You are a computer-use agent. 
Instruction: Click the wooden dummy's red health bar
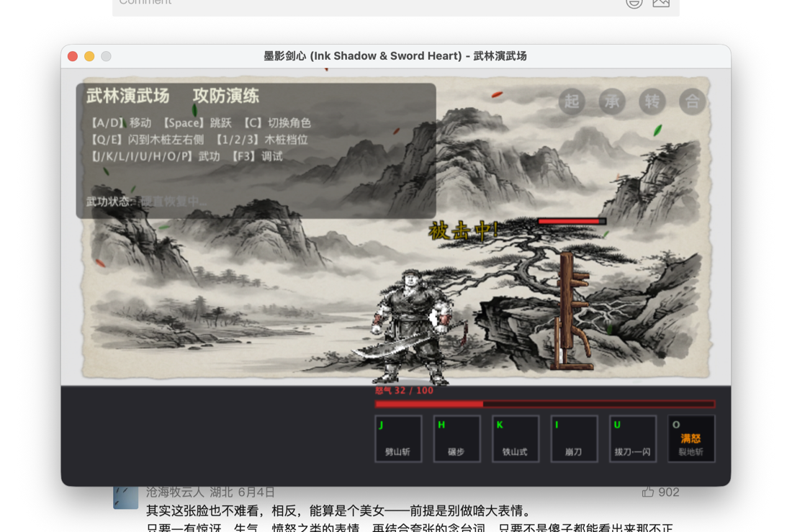(x=572, y=221)
